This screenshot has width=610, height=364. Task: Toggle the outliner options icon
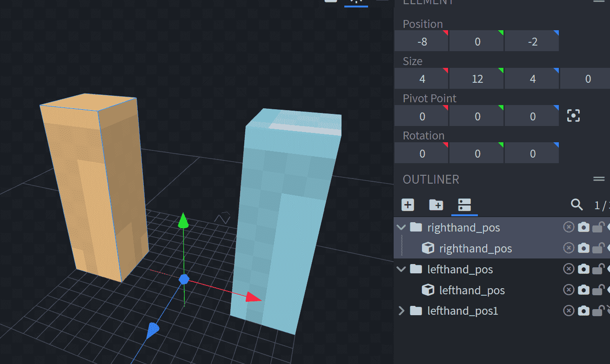click(464, 205)
